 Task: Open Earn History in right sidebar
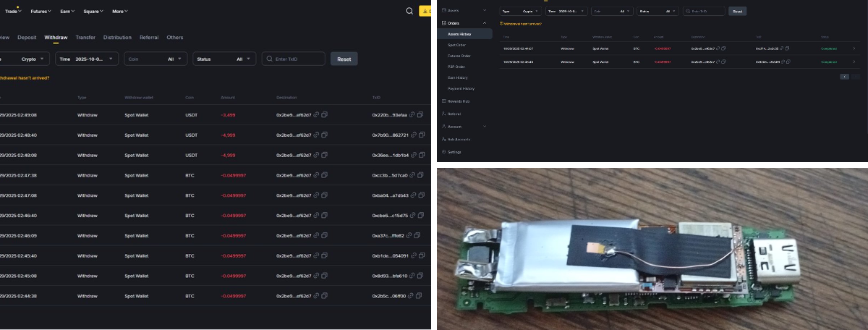click(458, 77)
